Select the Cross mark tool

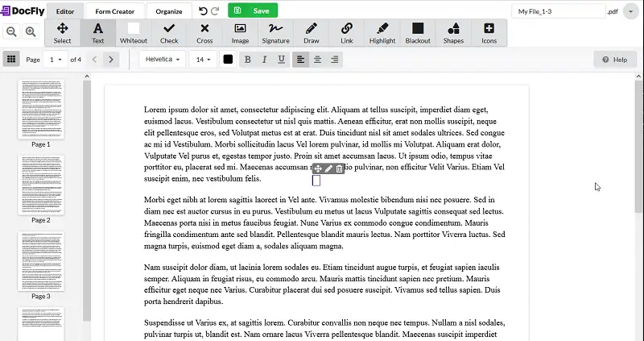[x=204, y=33]
